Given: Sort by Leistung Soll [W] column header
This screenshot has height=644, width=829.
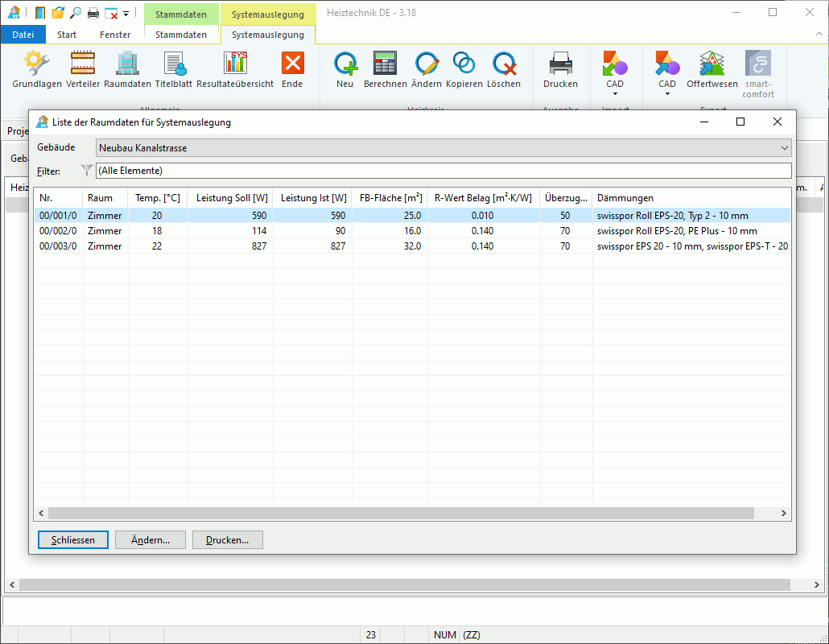Looking at the screenshot, I should click(x=230, y=198).
